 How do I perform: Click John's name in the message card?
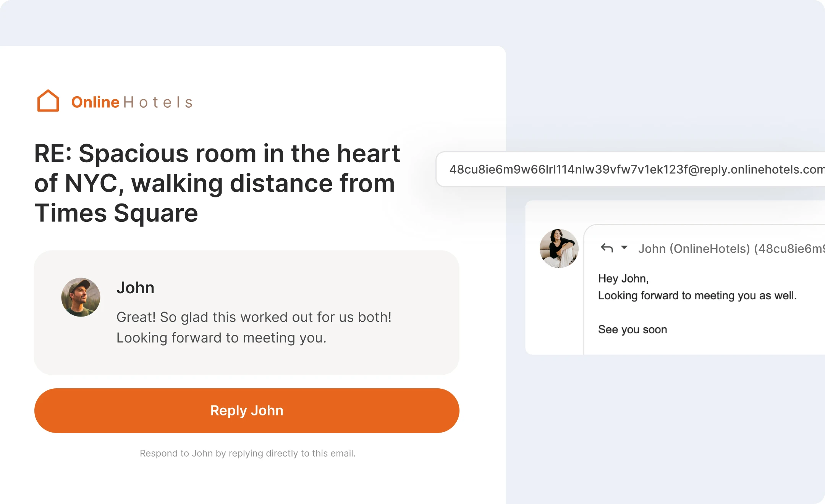pos(135,288)
